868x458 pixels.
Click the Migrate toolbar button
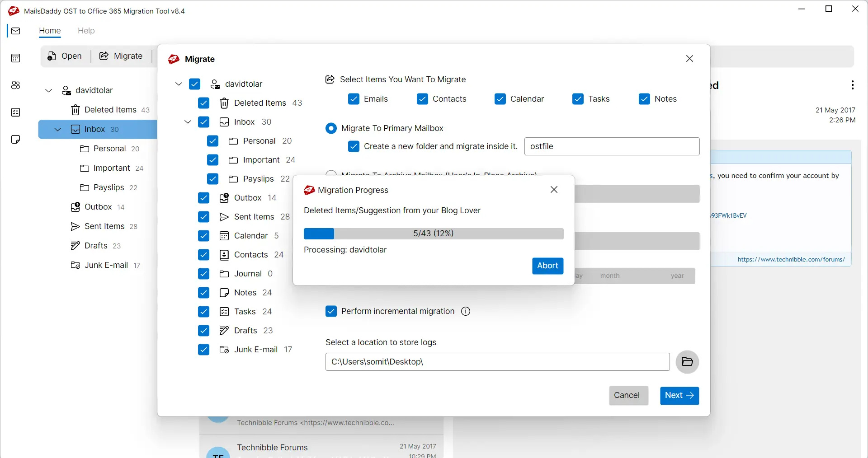coord(121,56)
